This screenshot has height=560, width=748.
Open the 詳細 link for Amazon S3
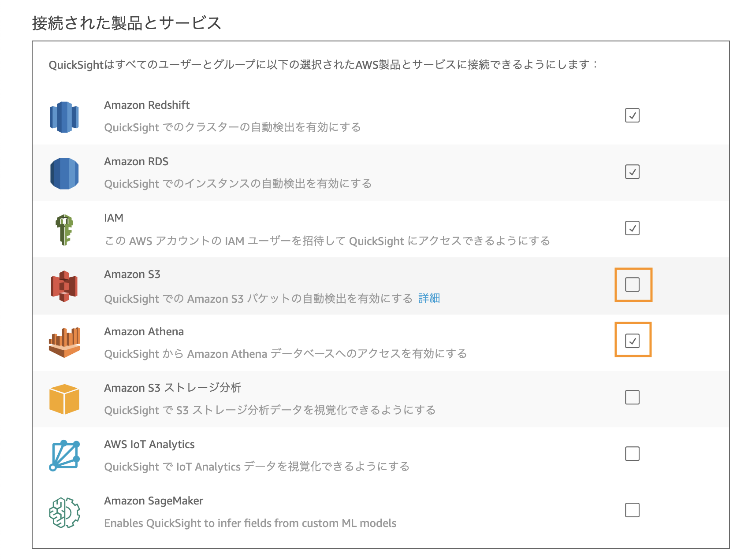coord(429,298)
